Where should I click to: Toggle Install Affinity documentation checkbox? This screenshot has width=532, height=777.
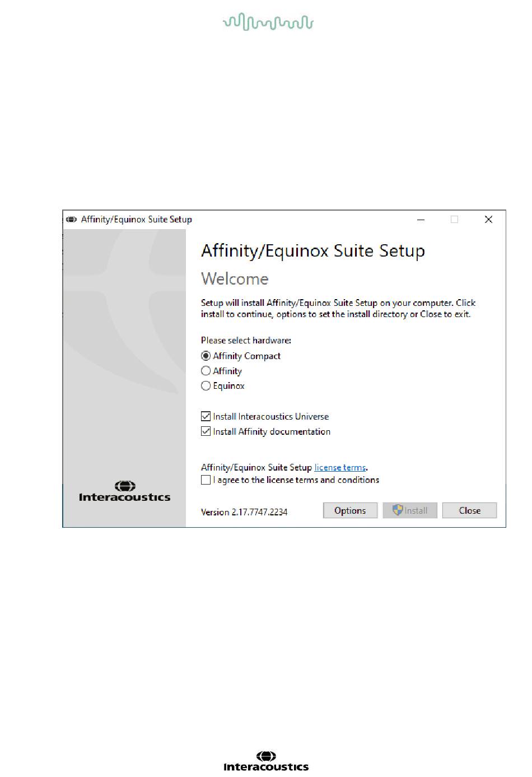point(206,431)
